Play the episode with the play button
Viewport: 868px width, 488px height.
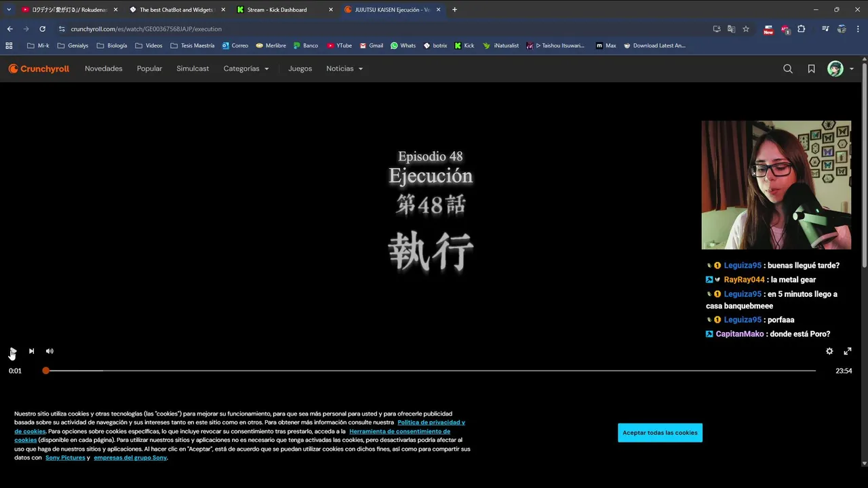tap(13, 351)
